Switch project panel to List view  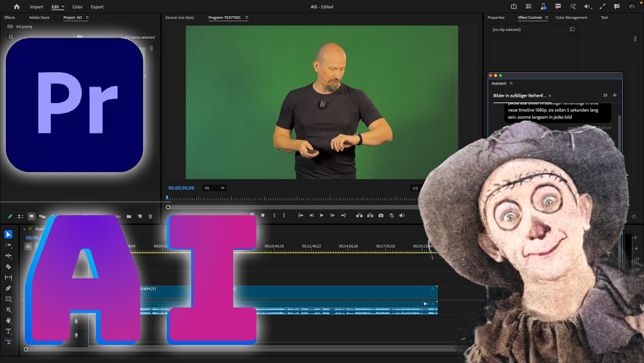click(x=21, y=216)
